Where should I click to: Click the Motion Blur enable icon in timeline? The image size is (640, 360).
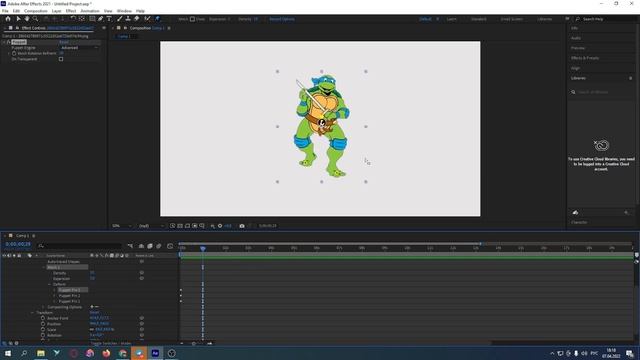(159, 246)
